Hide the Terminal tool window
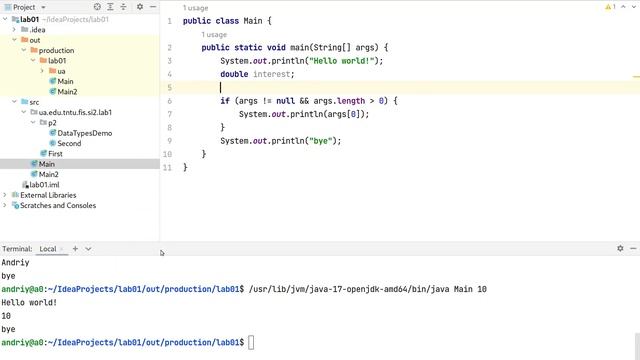Viewport: 640px width, 360px height. click(633, 248)
